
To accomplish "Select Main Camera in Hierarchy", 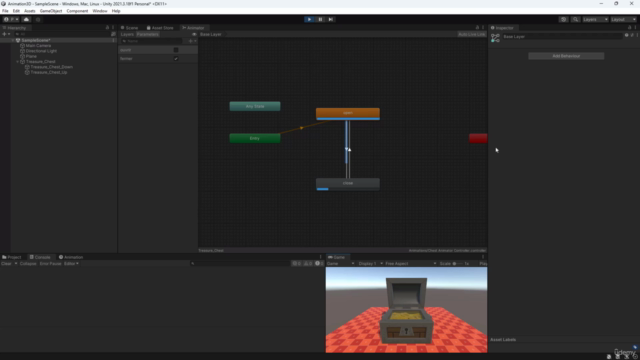I will pyautogui.click(x=38, y=46).
